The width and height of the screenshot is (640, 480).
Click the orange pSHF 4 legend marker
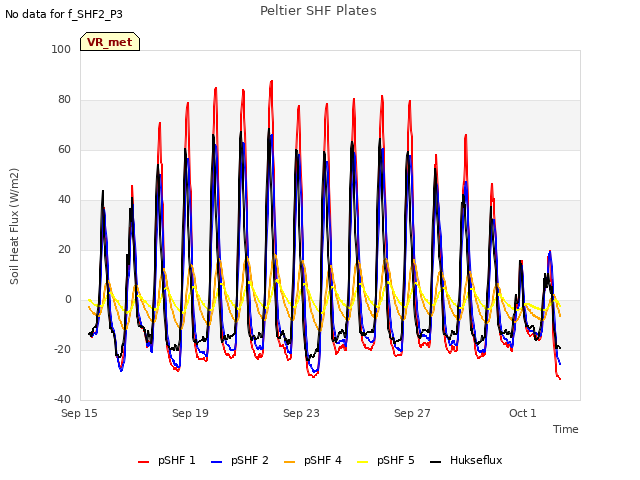pos(289,462)
